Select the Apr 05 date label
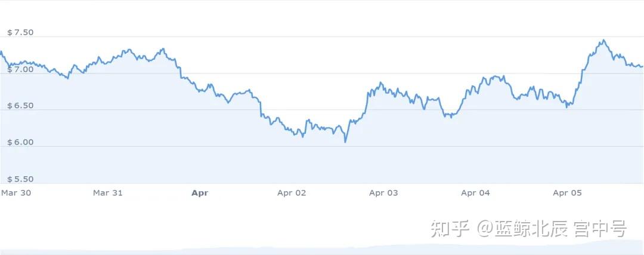 point(567,193)
